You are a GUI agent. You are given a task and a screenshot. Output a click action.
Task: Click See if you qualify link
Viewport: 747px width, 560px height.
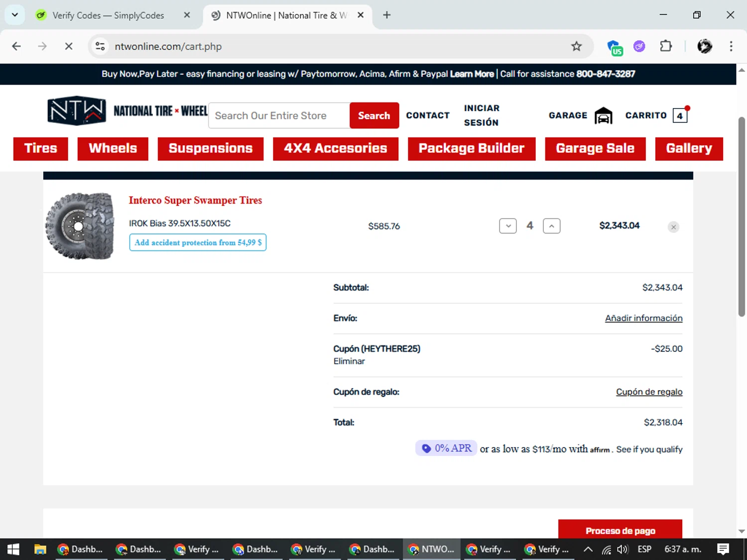(649, 449)
